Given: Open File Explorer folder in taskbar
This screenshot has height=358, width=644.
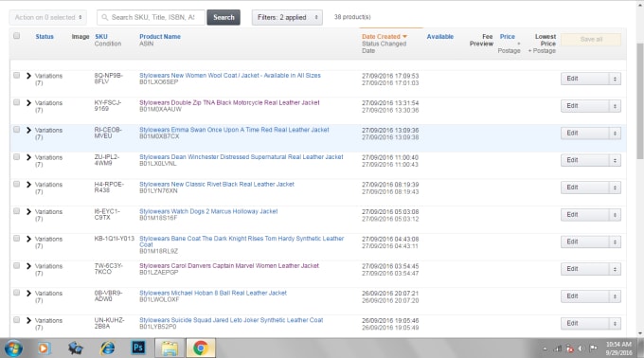Looking at the screenshot, I should click(170, 349).
